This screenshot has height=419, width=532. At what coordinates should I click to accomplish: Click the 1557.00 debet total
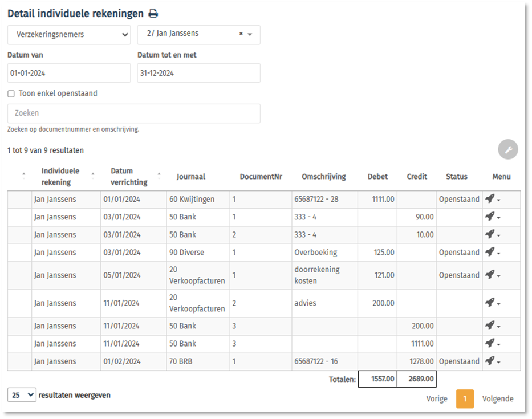tap(377, 379)
